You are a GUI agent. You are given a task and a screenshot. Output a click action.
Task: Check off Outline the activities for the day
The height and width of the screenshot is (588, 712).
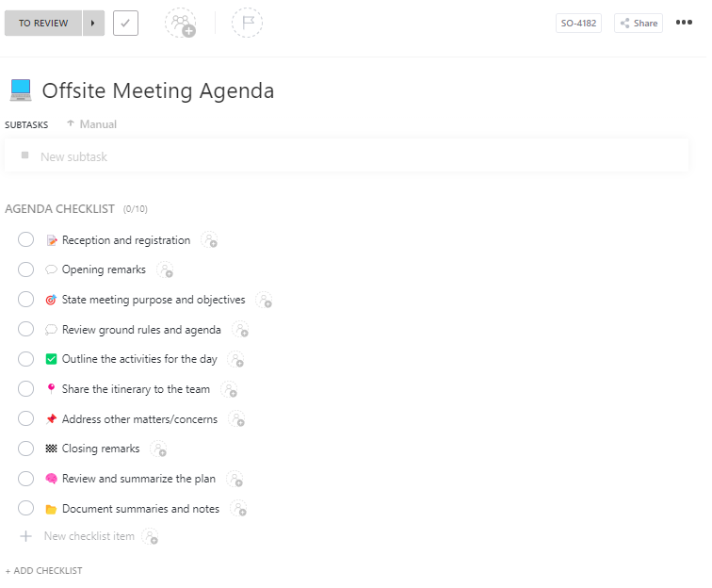(x=25, y=359)
